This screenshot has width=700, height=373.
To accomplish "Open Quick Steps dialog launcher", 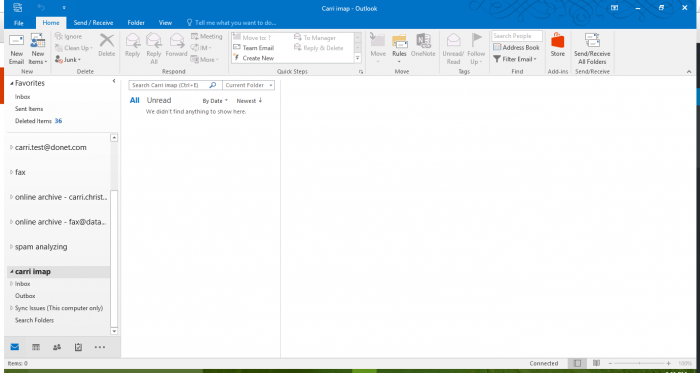I will coord(361,71).
